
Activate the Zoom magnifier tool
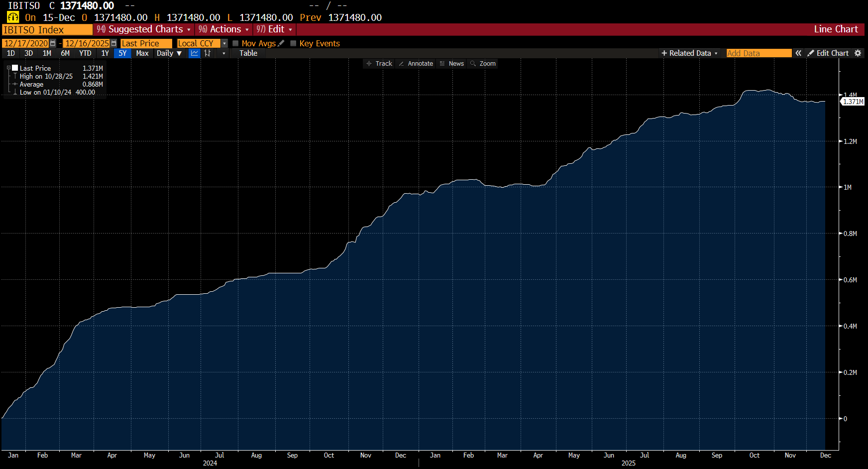pos(483,64)
